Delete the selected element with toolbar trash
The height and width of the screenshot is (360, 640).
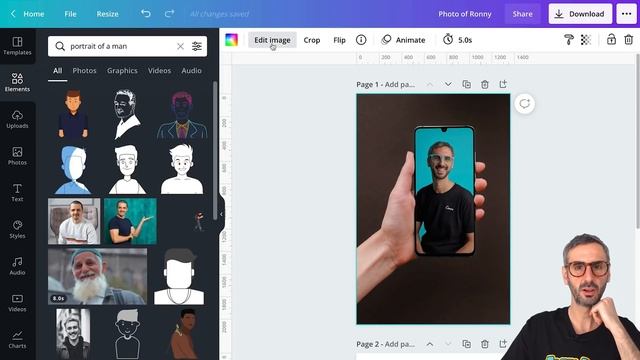coord(629,40)
